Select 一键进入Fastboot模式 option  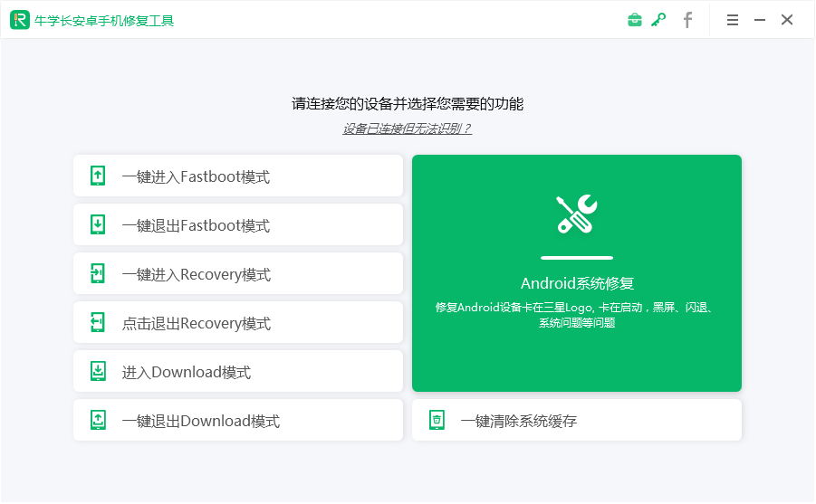238,176
